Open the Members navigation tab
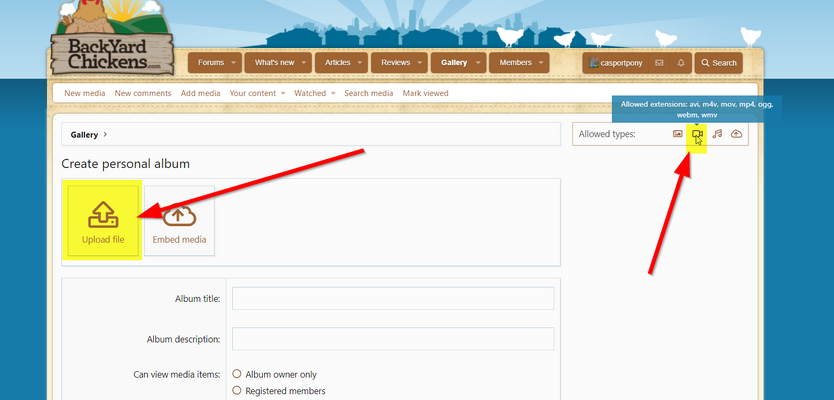Screen dimensions: 834x400 click(x=515, y=63)
